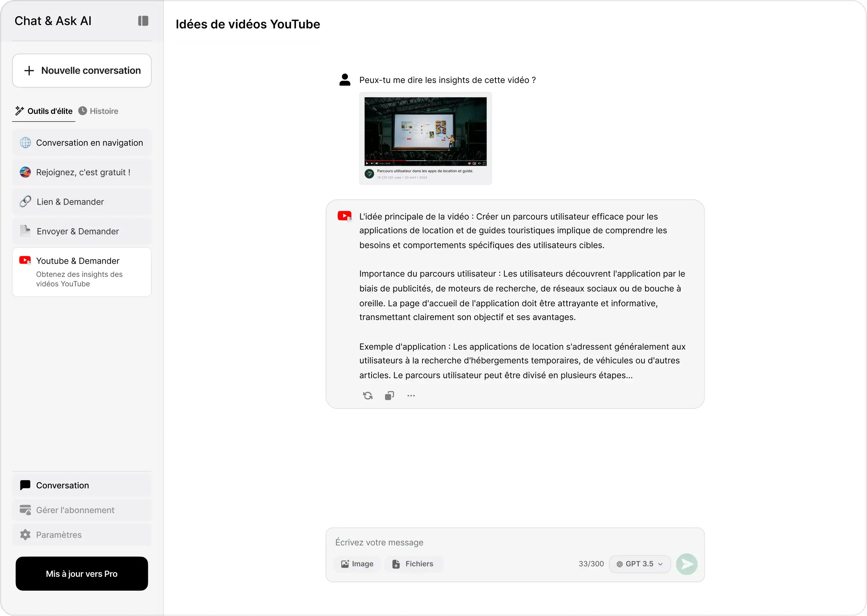
Task: Open Conversation en navigation tool
Action: pos(82,142)
